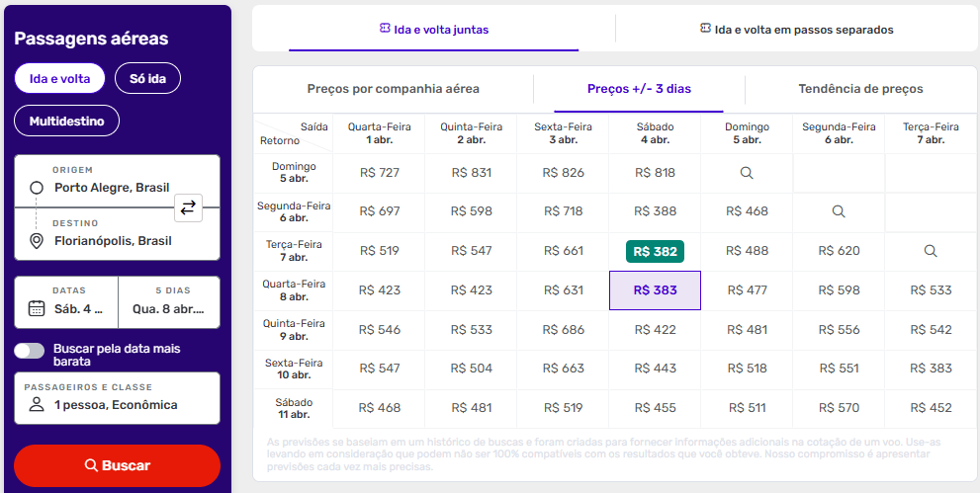Enable Buscar pela data mais barata toggle
Screen dimensions: 980x493
click(x=30, y=351)
